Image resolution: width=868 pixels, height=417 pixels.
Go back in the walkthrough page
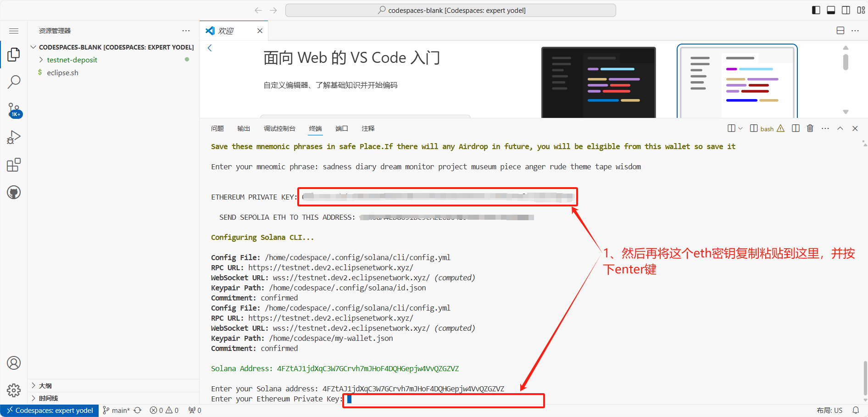[210, 48]
